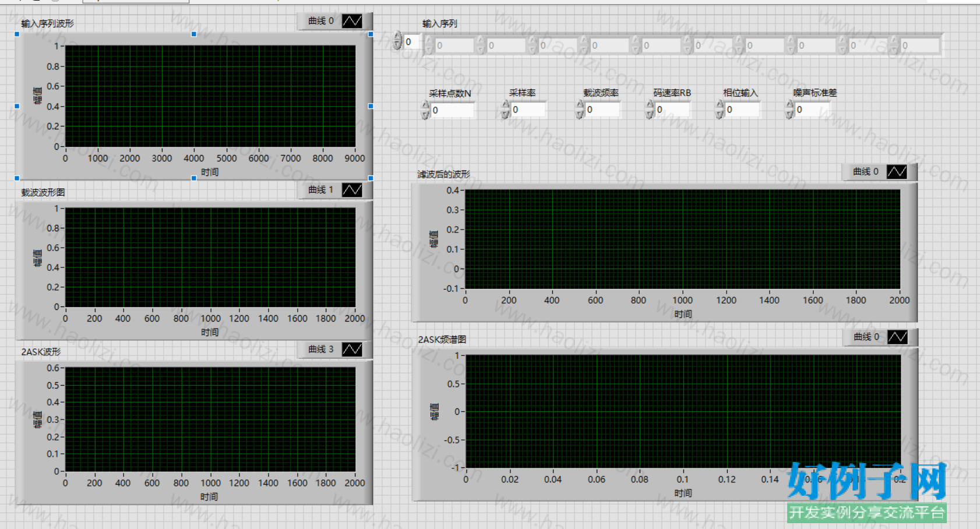Click the 采样点数N value field
The height and width of the screenshot is (529, 980).
click(453, 110)
